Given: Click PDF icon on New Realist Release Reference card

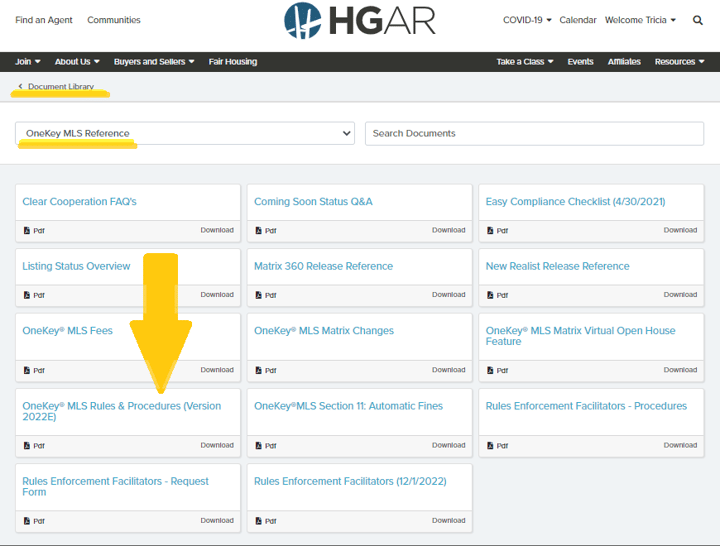Looking at the screenshot, I should point(490,295).
